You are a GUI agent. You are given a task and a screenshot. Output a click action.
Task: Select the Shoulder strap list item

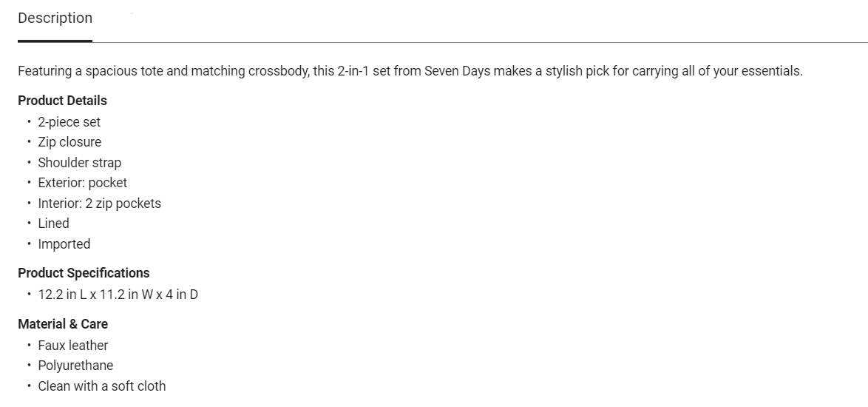coord(79,163)
